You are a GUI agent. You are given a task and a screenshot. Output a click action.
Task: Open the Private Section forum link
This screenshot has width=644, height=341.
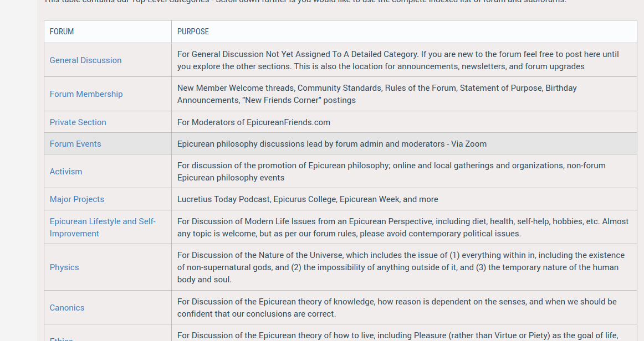[78, 122]
